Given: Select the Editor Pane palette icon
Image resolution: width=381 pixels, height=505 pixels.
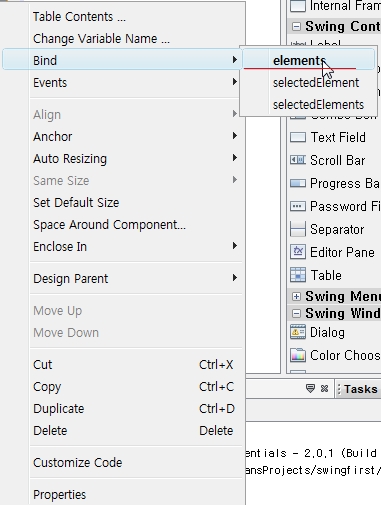Looking at the screenshot, I should pos(298,252).
